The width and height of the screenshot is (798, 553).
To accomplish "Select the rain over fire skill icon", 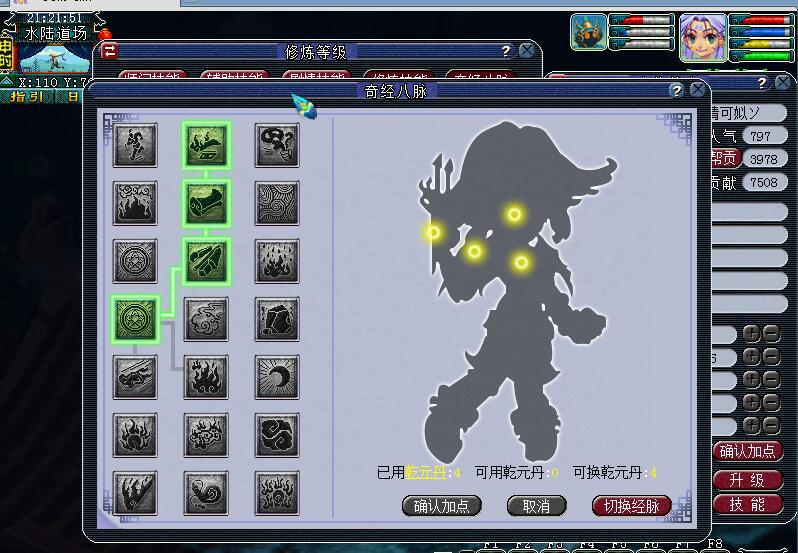I will pyautogui.click(x=277, y=261).
